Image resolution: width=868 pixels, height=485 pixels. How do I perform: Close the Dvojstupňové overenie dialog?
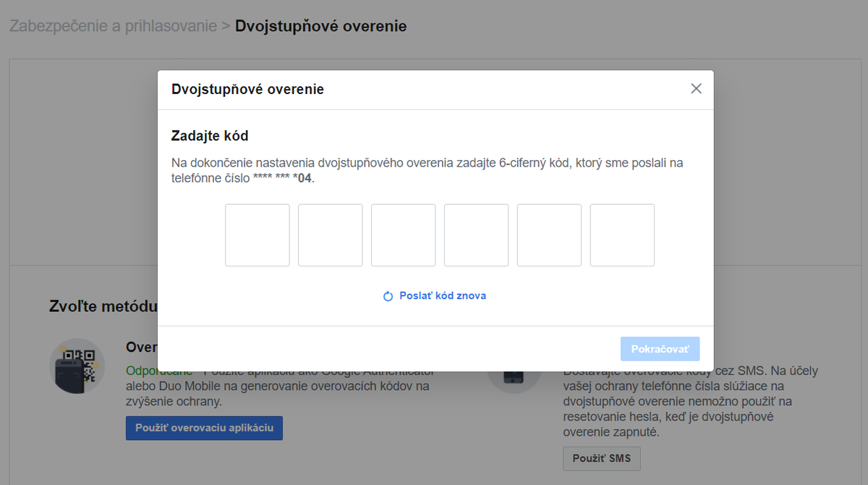point(696,88)
